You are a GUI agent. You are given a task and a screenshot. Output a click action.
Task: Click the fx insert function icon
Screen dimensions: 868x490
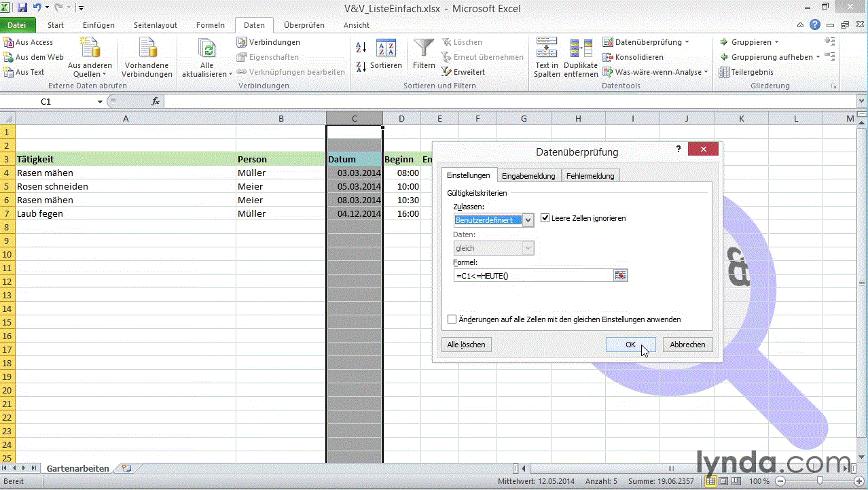coord(156,101)
